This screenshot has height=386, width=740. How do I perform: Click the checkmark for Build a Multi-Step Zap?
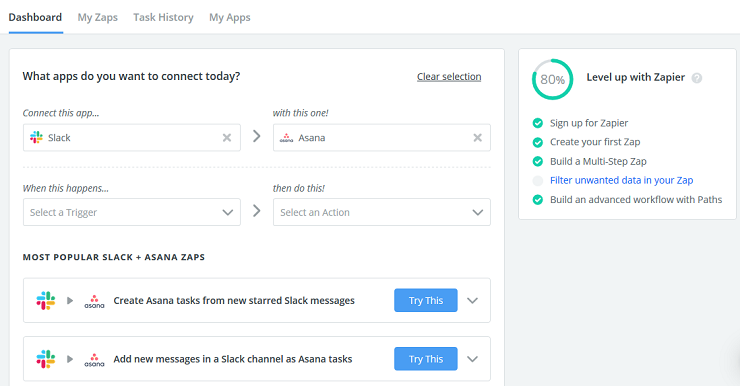coord(538,161)
